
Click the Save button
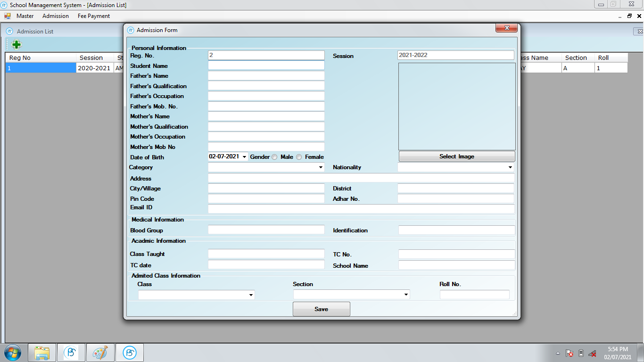pyautogui.click(x=321, y=309)
